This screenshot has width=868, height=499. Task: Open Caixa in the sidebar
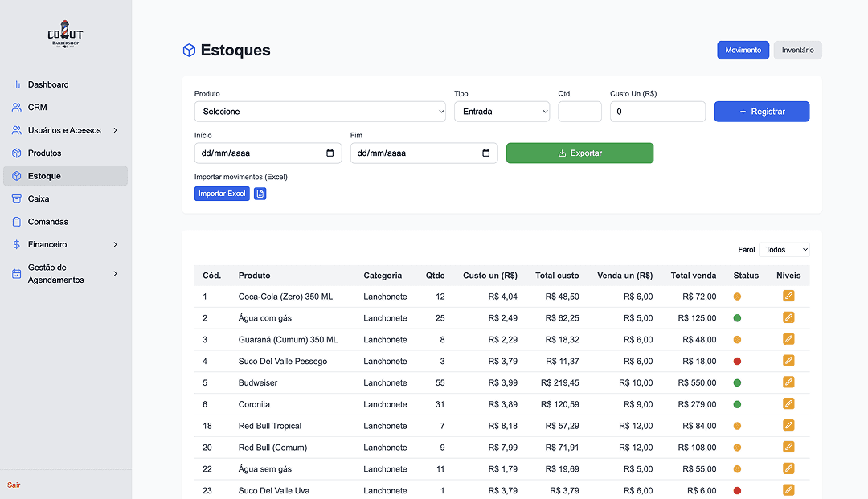click(65, 198)
